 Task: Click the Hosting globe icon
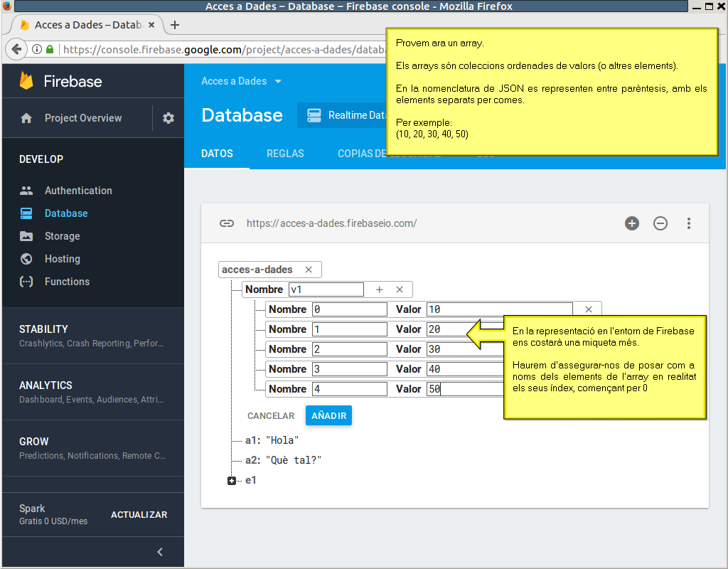[x=26, y=259]
